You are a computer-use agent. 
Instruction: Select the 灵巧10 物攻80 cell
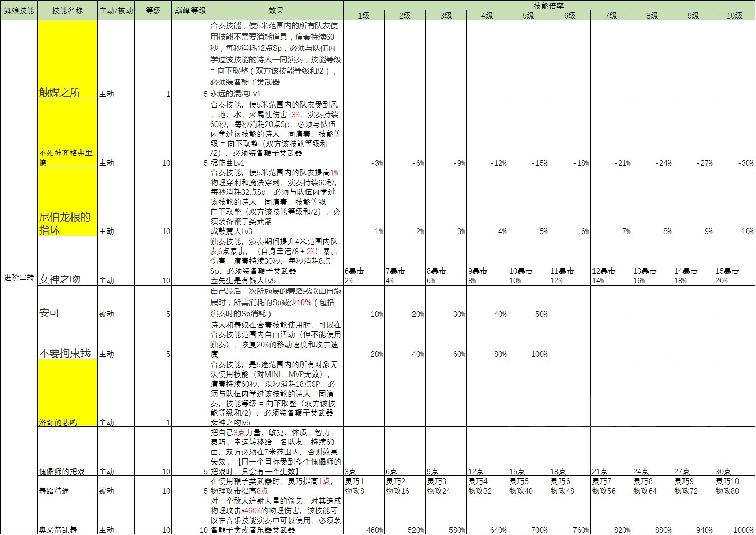pos(734,486)
